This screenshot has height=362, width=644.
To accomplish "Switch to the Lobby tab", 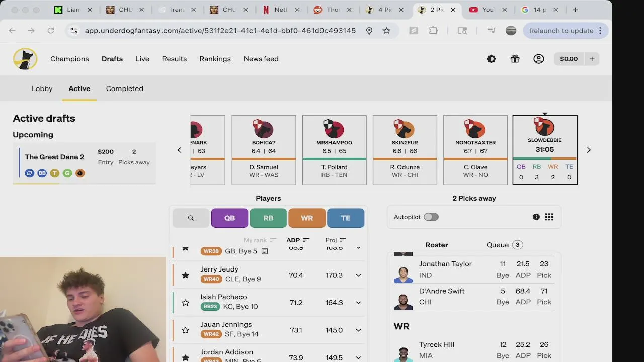I will click(42, 88).
